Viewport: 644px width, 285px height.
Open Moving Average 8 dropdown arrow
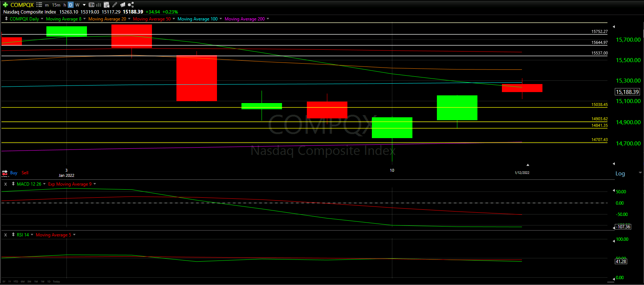click(x=84, y=19)
